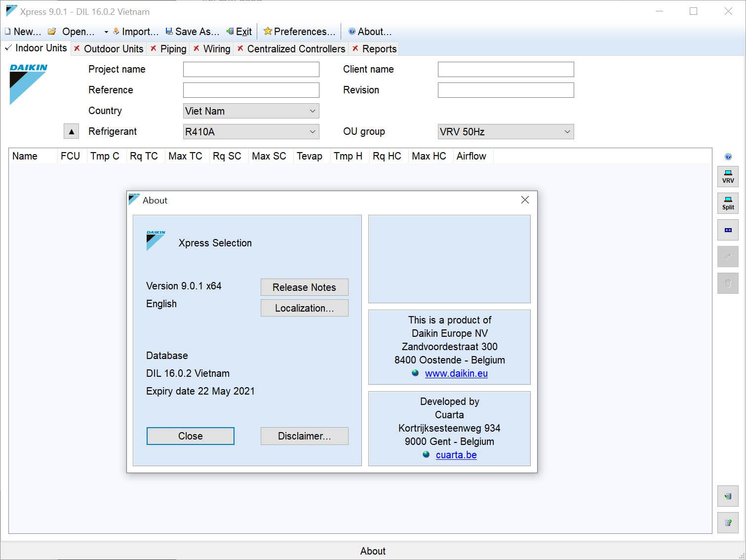Image resolution: width=746 pixels, height=560 pixels.
Task: Switch to the Indoor Units tab
Action: (x=36, y=48)
